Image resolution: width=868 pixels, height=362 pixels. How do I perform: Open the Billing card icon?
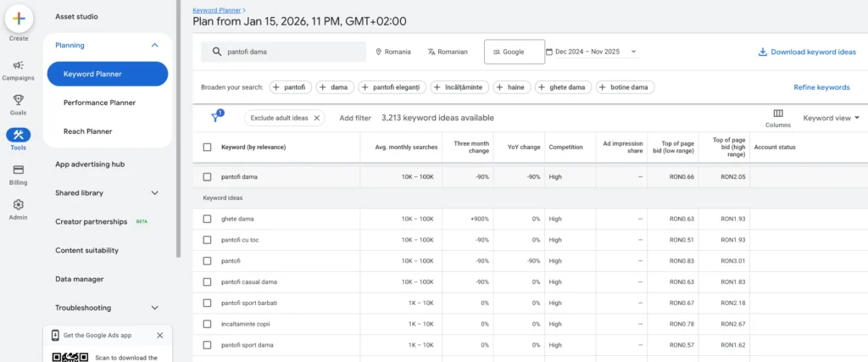click(19, 170)
